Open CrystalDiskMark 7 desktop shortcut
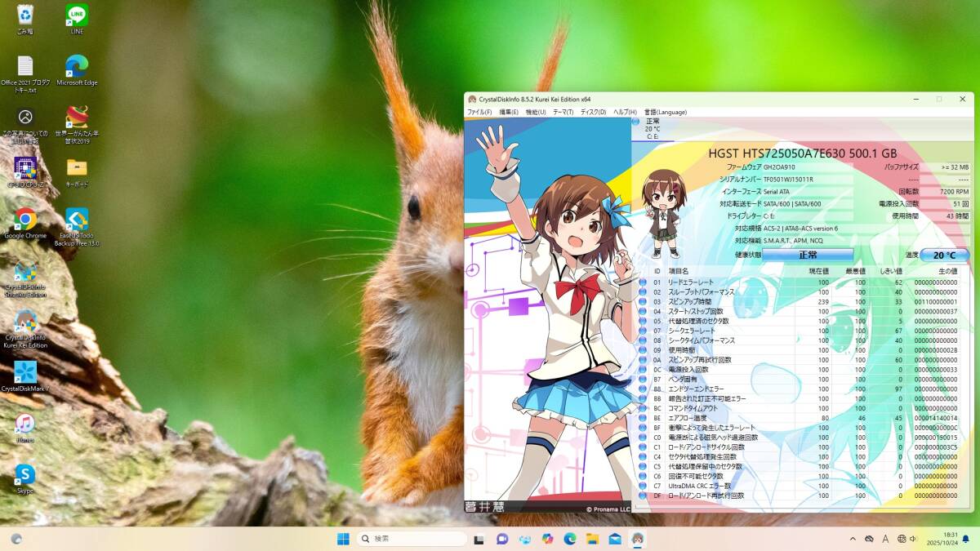Viewport: 980px width, 551px height. point(25,373)
